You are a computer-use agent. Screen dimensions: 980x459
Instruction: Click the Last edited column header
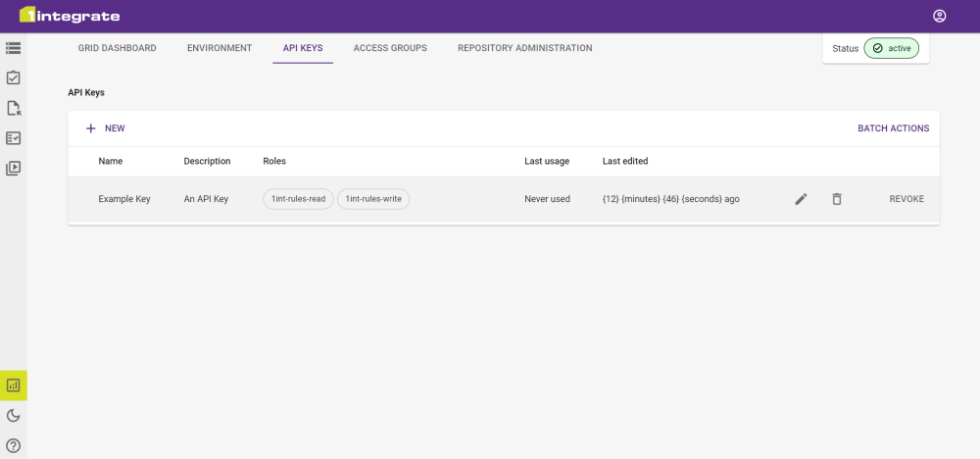[x=625, y=162]
